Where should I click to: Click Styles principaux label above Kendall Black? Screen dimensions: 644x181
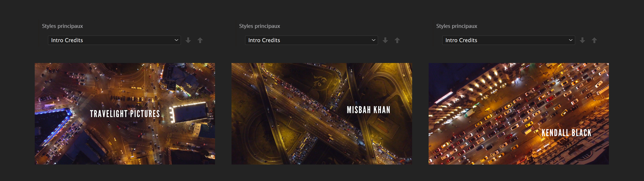457,26
